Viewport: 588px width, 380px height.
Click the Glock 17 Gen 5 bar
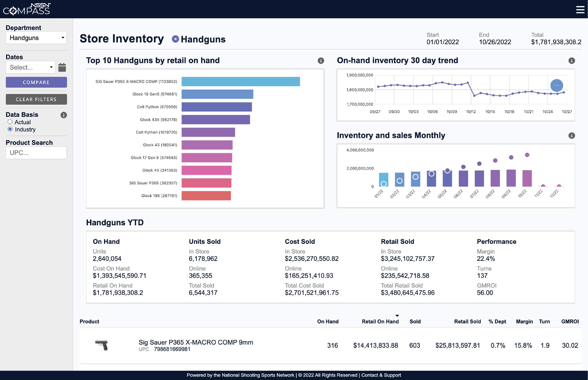click(x=207, y=158)
